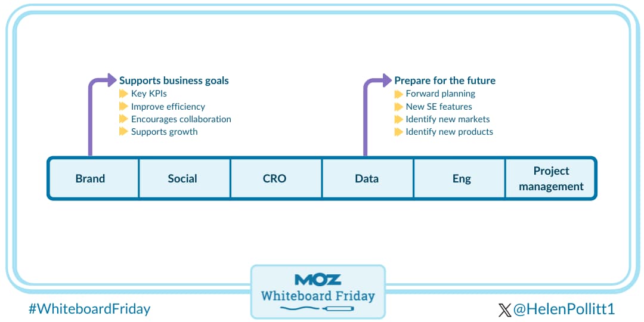Select the Project management segment
The width and height of the screenshot is (644, 322).
551,178
